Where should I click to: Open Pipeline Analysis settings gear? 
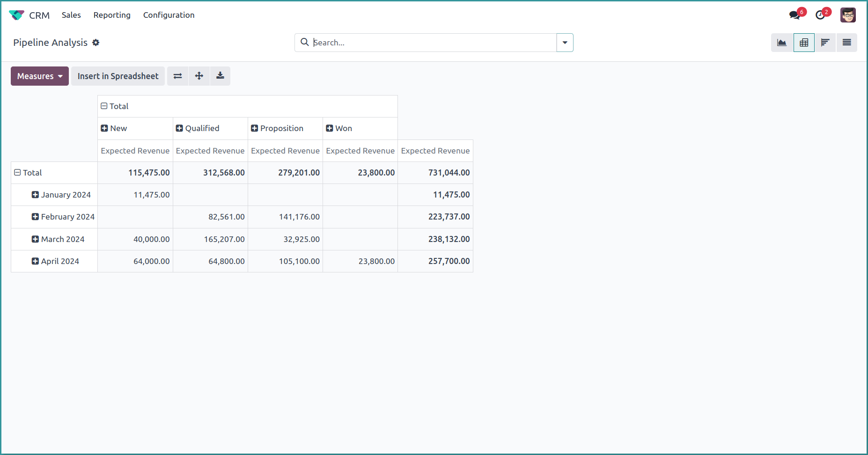(96, 43)
